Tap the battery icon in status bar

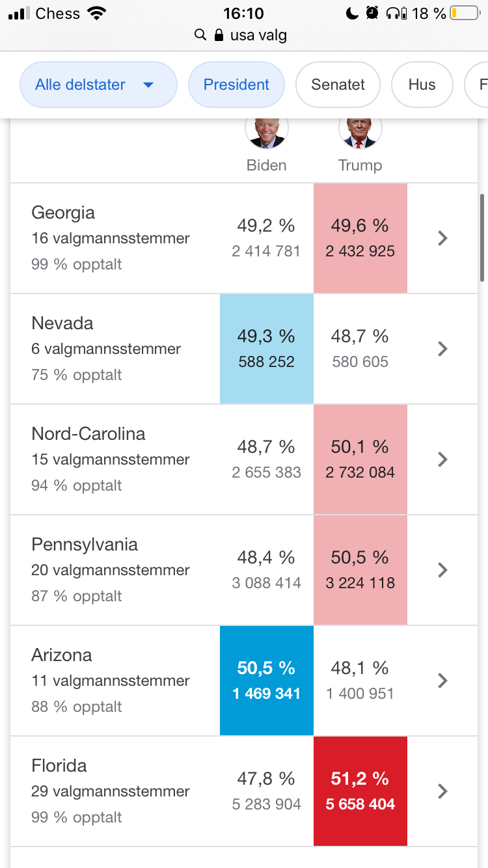464,13
